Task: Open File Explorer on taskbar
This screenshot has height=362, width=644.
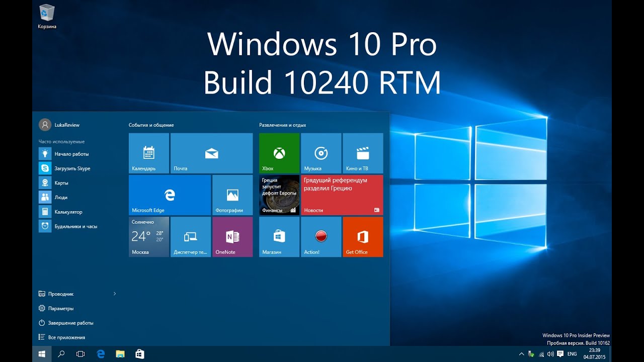Action: 120,354
